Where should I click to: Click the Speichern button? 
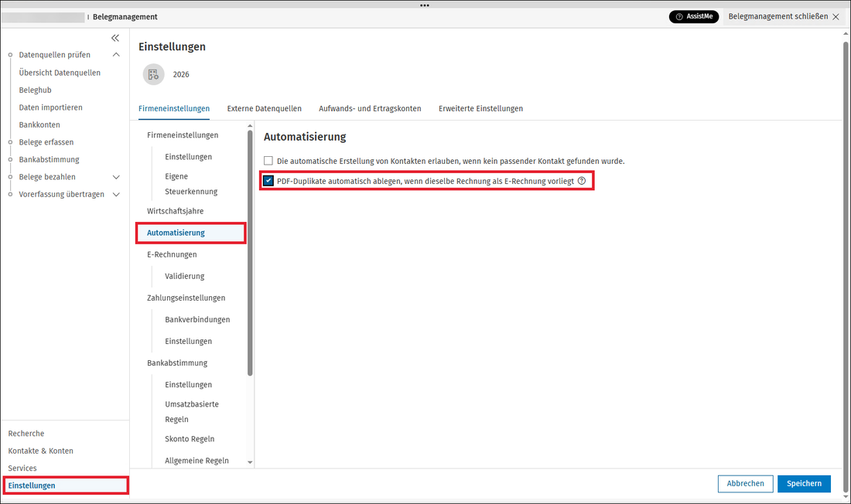pyautogui.click(x=804, y=483)
